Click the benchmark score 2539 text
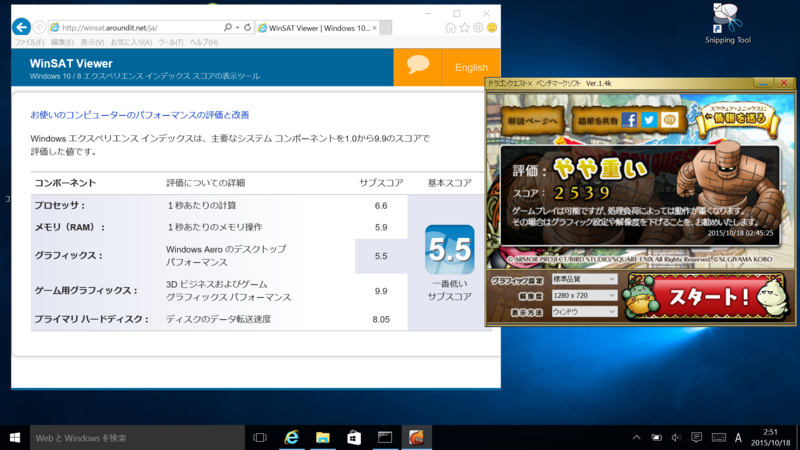Image resolution: width=800 pixels, height=450 pixels. click(x=582, y=193)
